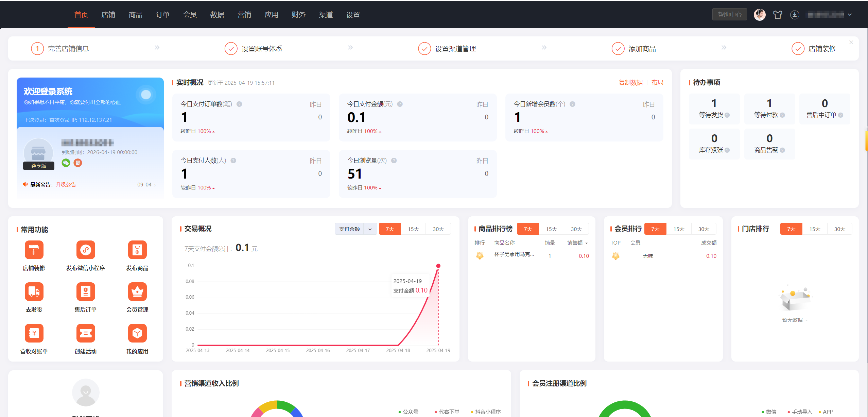Set 会员排行 period to 15天
The image size is (868, 417).
coord(679,229)
